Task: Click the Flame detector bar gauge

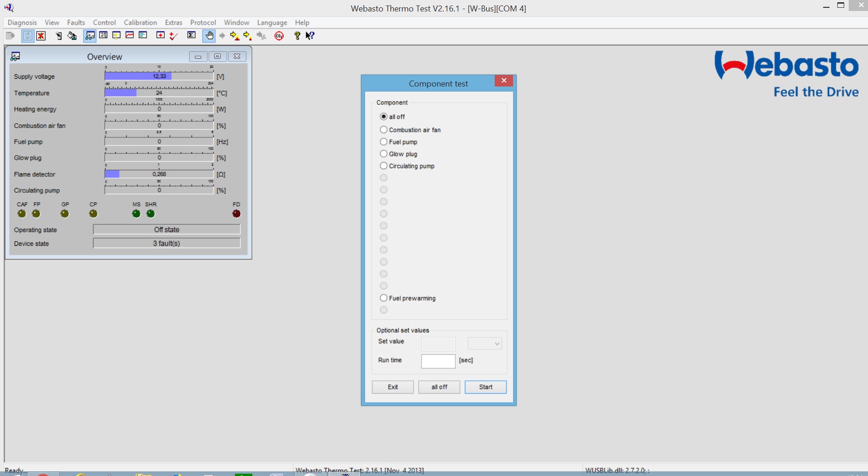Action: [x=159, y=174]
